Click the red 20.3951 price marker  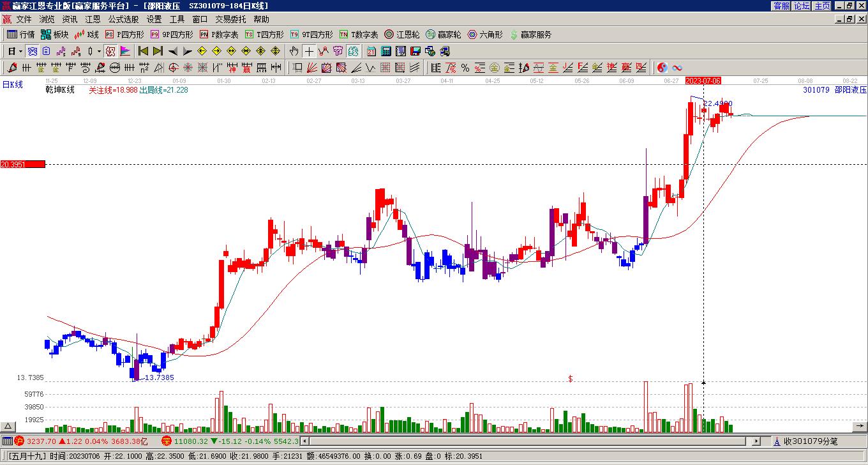(x=23, y=164)
